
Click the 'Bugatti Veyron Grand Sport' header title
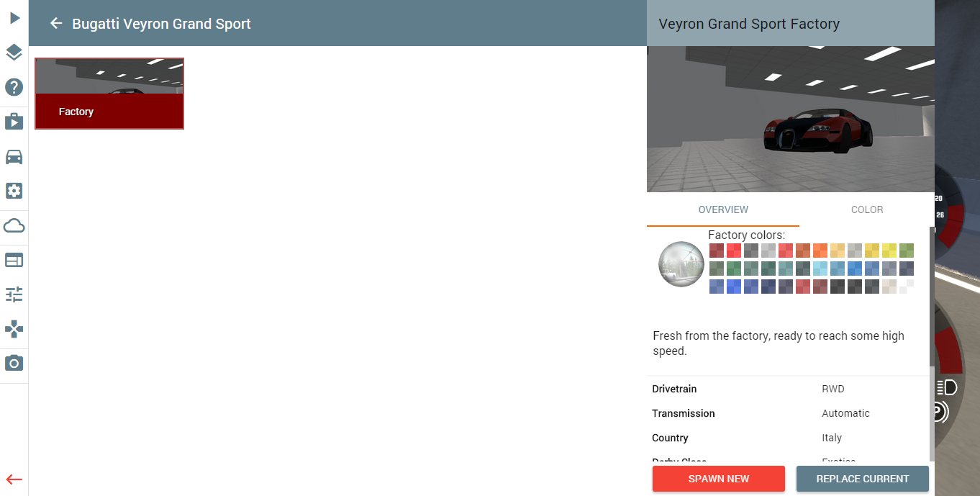click(161, 24)
